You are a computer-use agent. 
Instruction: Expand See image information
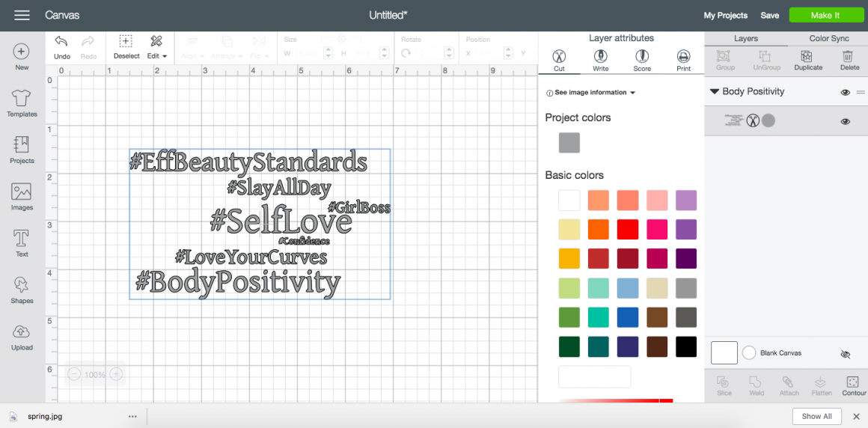[590, 93]
